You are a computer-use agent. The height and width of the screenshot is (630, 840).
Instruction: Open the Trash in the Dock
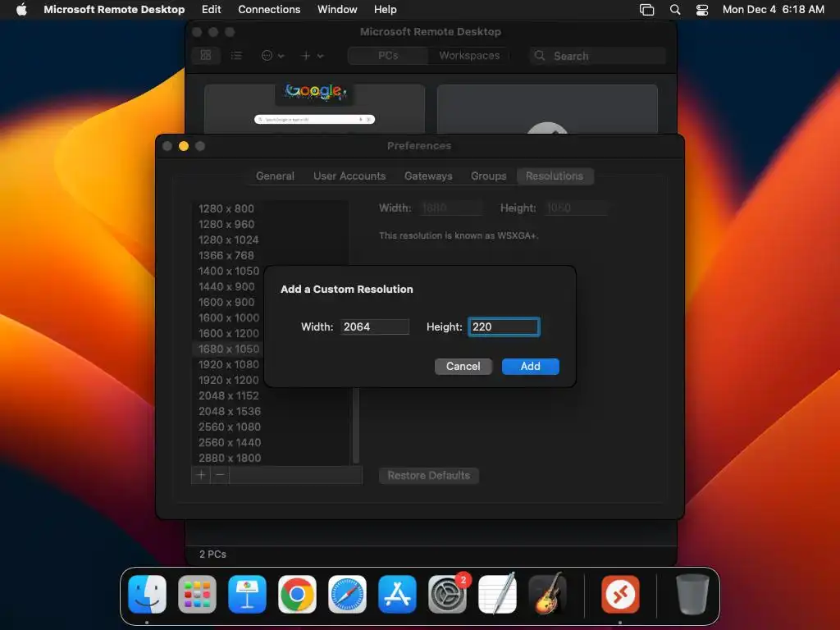click(x=692, y=594)
